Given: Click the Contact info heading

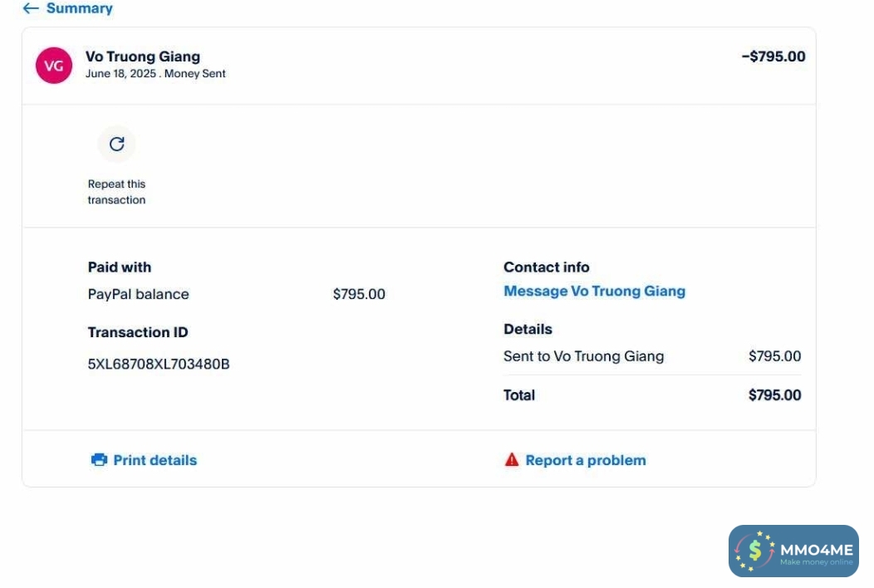Looking at the screenshot, I should tap(546, 267).
